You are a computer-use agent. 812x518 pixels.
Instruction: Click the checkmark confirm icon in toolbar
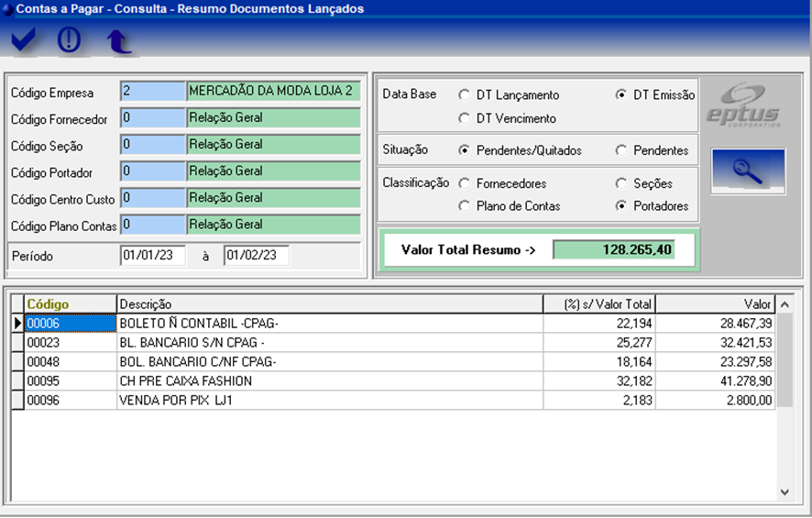[x=23, y=39]
